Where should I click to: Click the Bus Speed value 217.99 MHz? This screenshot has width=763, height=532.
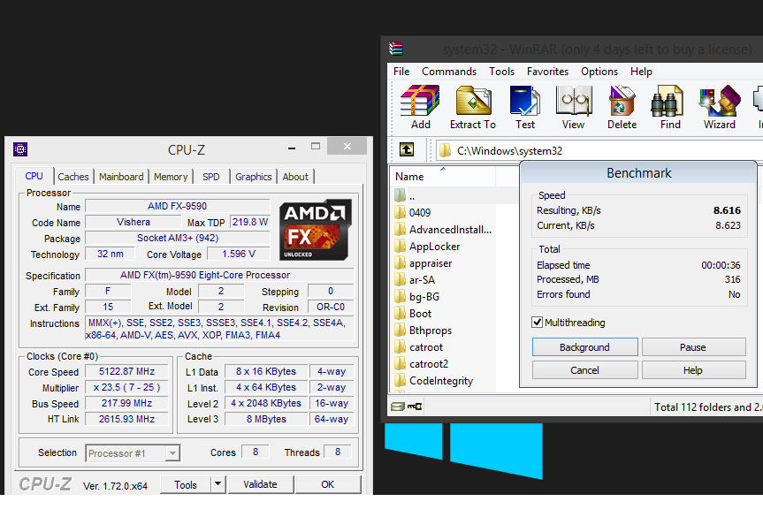126,403
